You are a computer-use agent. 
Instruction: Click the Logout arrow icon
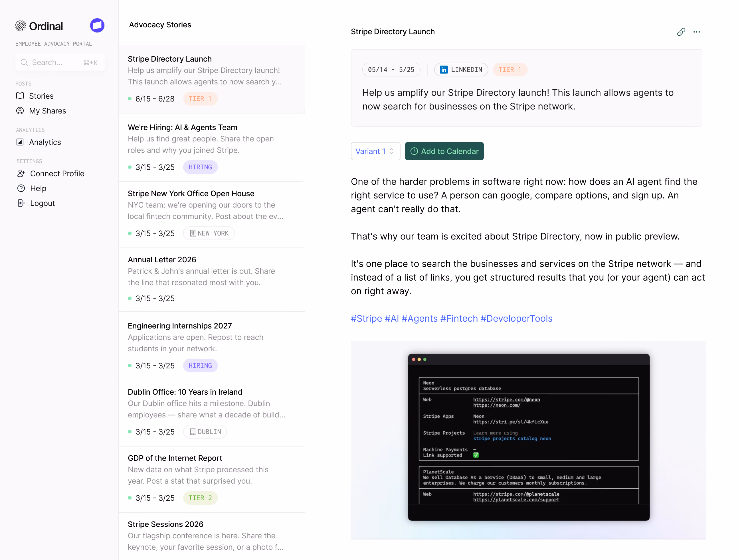click(21, 203)
